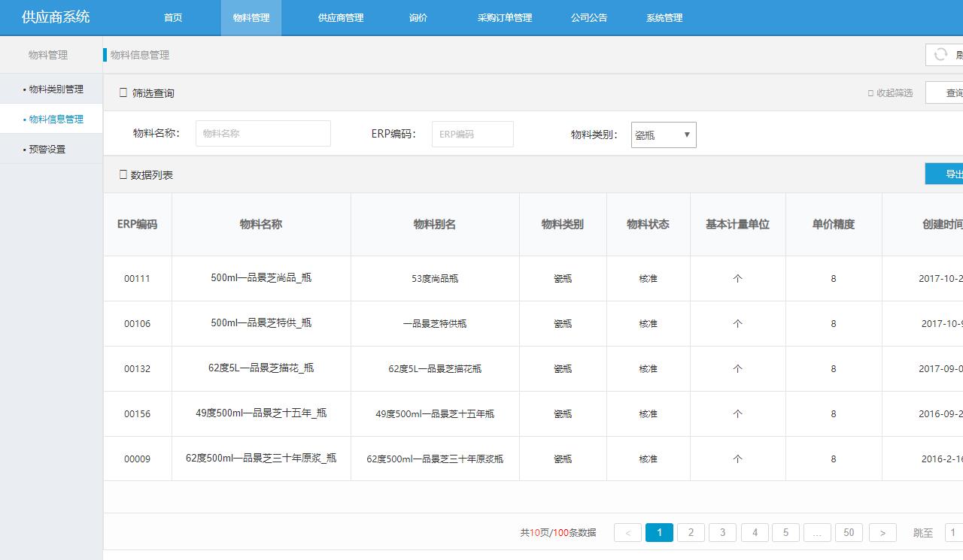
Task: Go to page 5
Action: (x=785, y=532)
